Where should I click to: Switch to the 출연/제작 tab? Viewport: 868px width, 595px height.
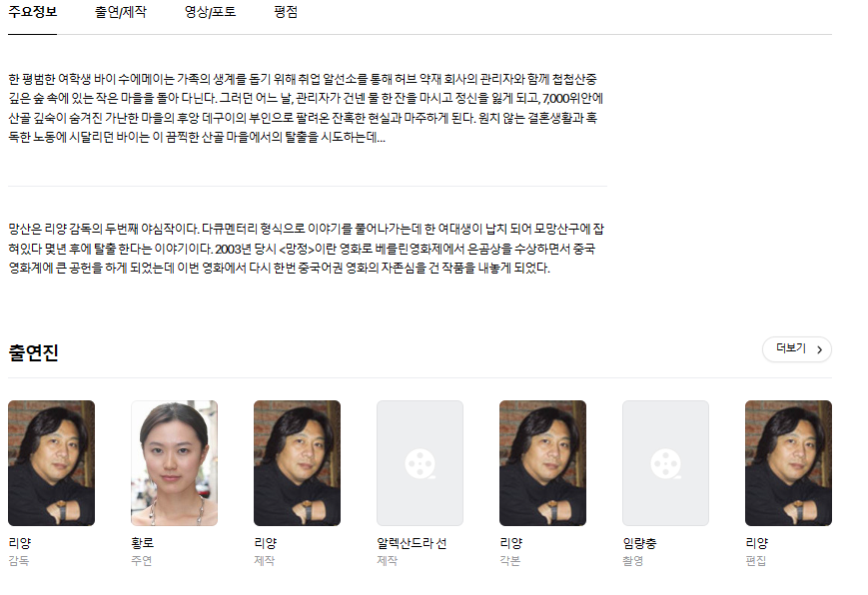[x=121, y=12]
